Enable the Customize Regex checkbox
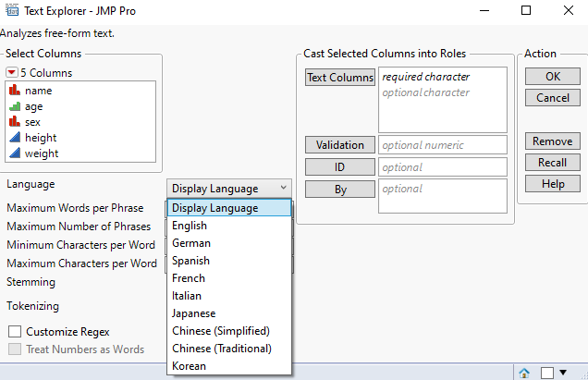This screenshot has height=380, width=588. (15, 331)
